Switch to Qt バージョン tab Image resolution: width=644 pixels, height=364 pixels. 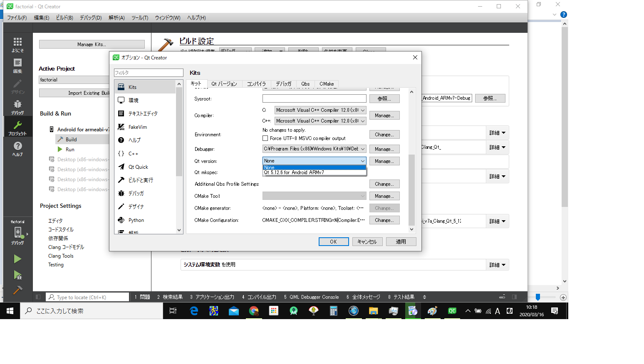pyautogui.click(x=224, y=84)
